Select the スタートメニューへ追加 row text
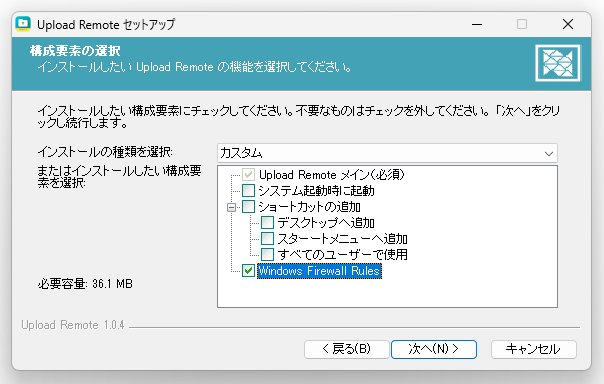Viewport: 604px width, 384px height. (342, 239)
